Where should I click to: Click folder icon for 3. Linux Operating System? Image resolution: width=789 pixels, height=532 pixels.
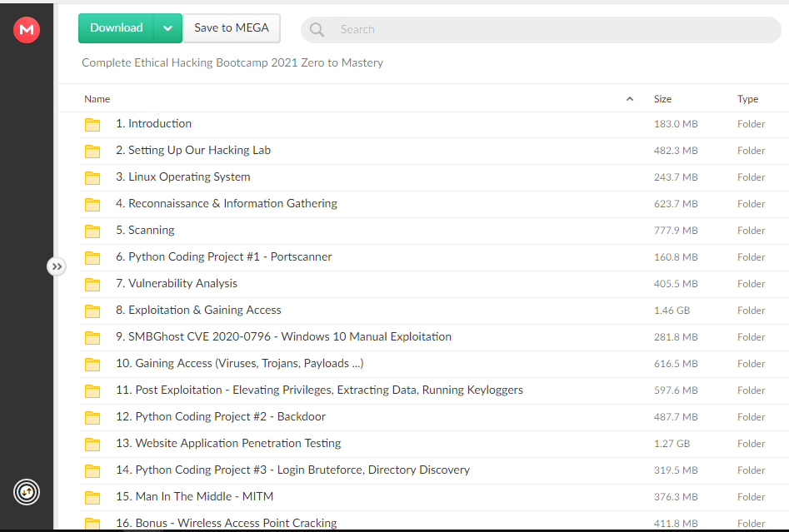click(92, 178)
